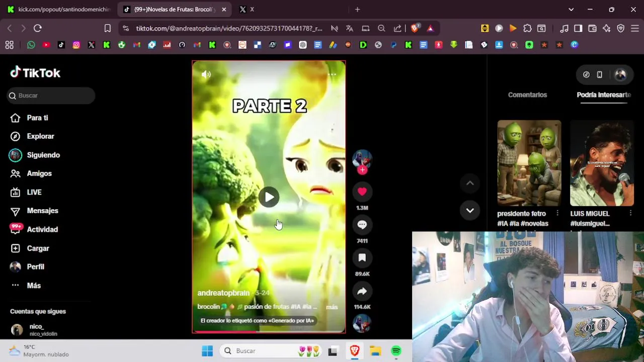The width and height of the screenshot is (644, 362).
Task: Switch to Comentarios tab
Action: pyautogui.click(x=527, y=95)
